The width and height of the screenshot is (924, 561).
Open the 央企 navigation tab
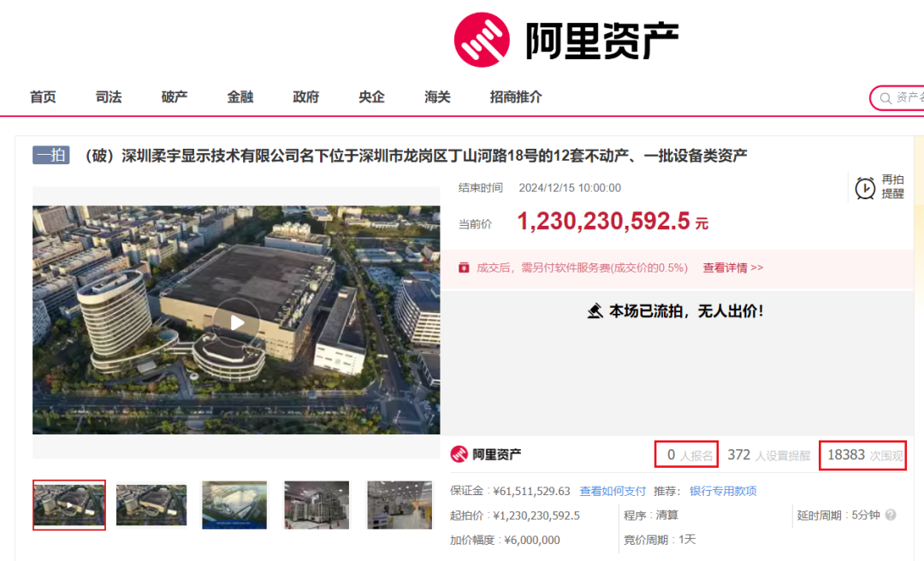(372, 97)
